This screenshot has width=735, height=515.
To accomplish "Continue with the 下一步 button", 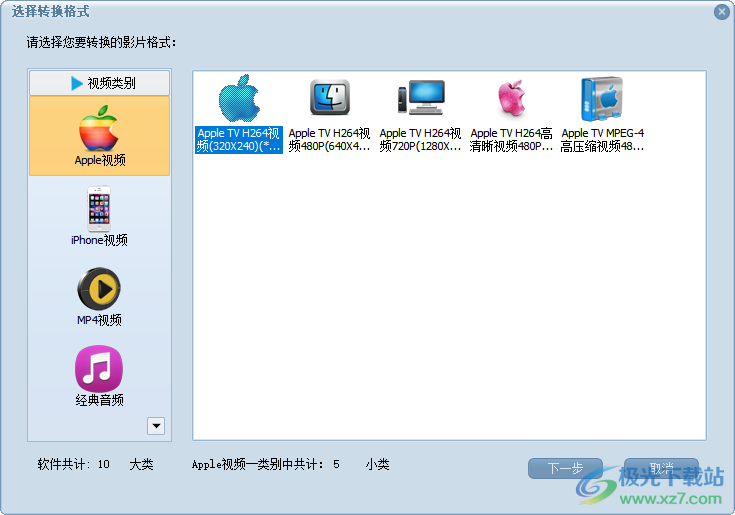I will click(x=565, y=468).
